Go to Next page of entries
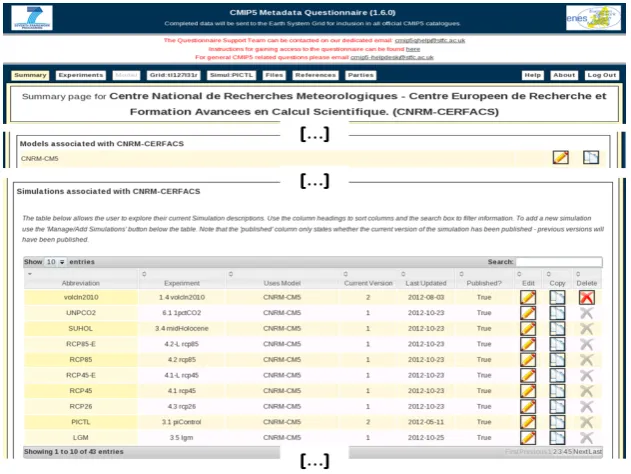631x474 pixels. (x=580, y=451)
